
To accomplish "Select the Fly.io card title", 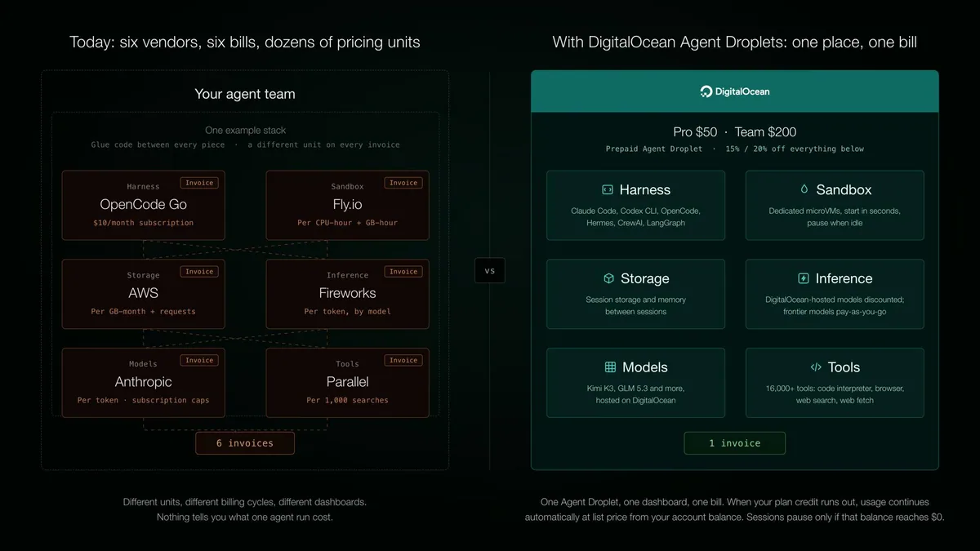I will click(x=348, y=204).
